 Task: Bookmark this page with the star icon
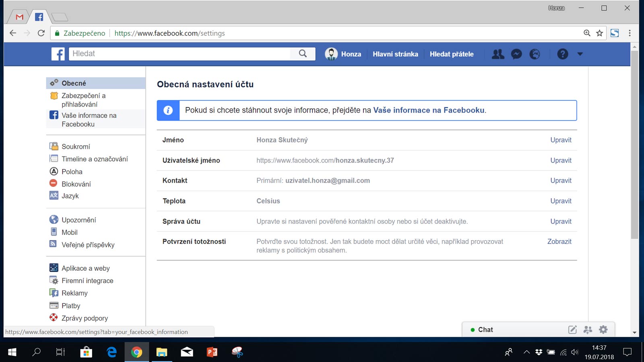(x=599, y=33)
